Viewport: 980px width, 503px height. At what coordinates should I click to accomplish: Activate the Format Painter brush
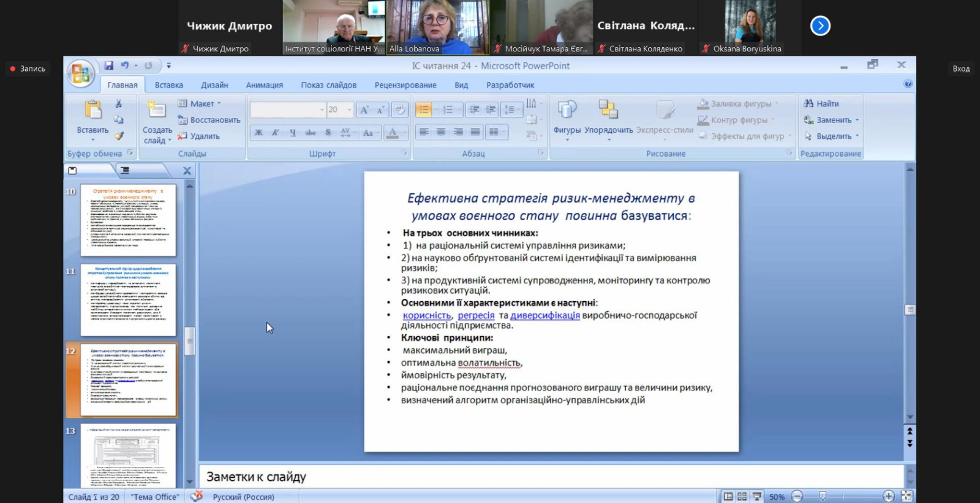point(119,136)
